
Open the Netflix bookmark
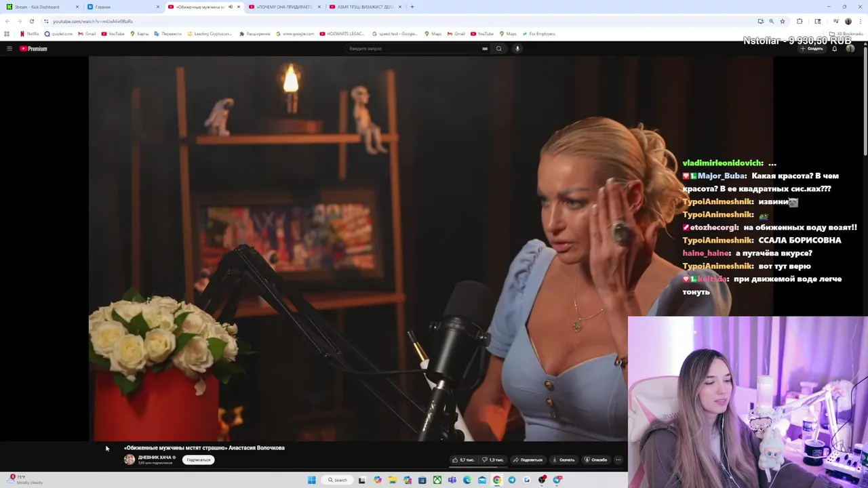coord(29,34)
